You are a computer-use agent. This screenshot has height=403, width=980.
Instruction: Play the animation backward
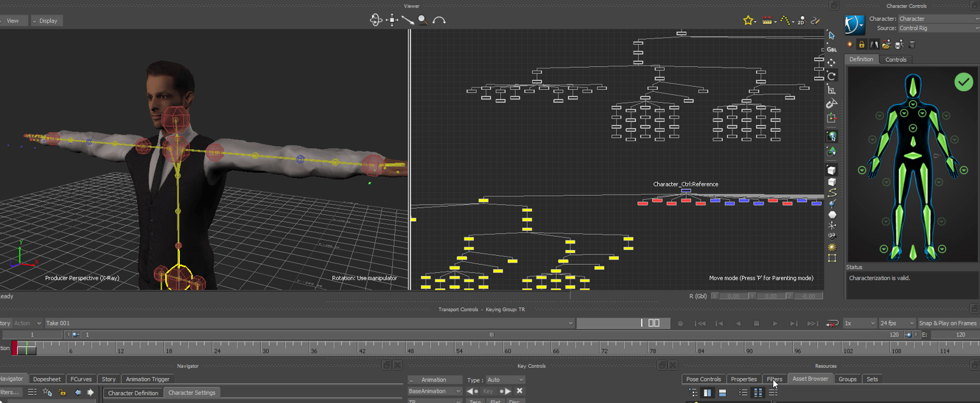[738, 323]
